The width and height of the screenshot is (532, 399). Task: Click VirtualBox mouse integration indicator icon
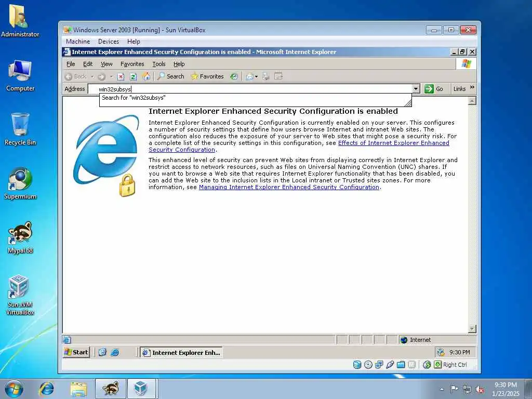pyautogui.click(x=427, y=365)
